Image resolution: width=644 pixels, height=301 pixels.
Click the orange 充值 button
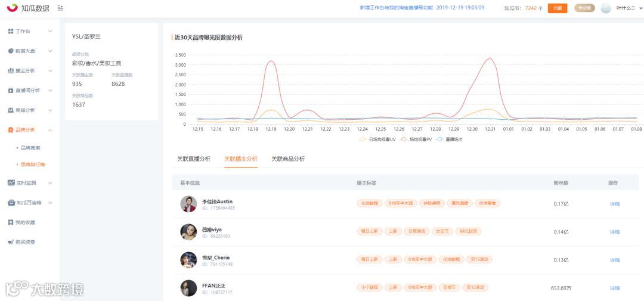[558, 8]
